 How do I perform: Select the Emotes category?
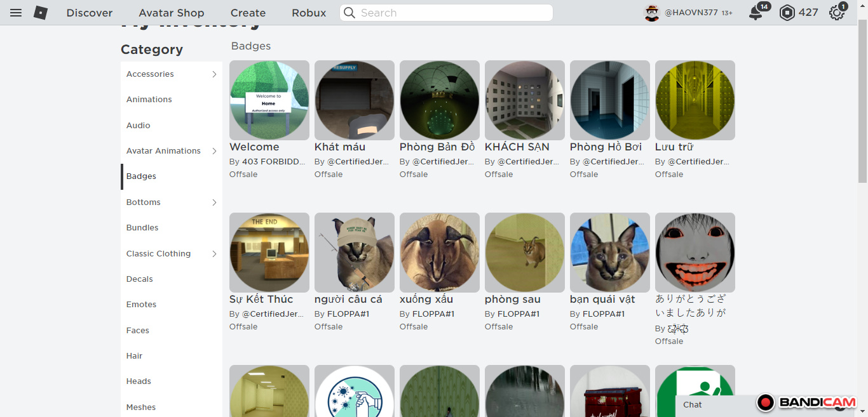point(141,305)
